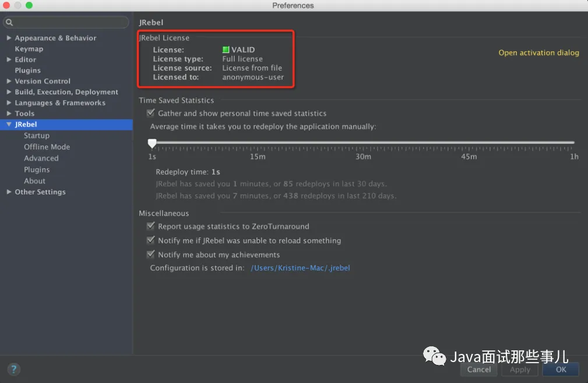
Task: Expand Appearance & Behavior section
Action: 9,38
